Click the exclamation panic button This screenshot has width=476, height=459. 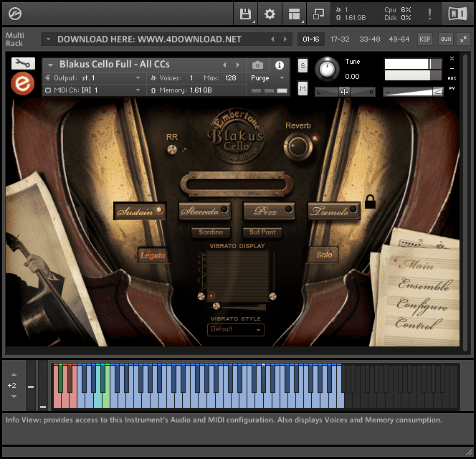429,14
